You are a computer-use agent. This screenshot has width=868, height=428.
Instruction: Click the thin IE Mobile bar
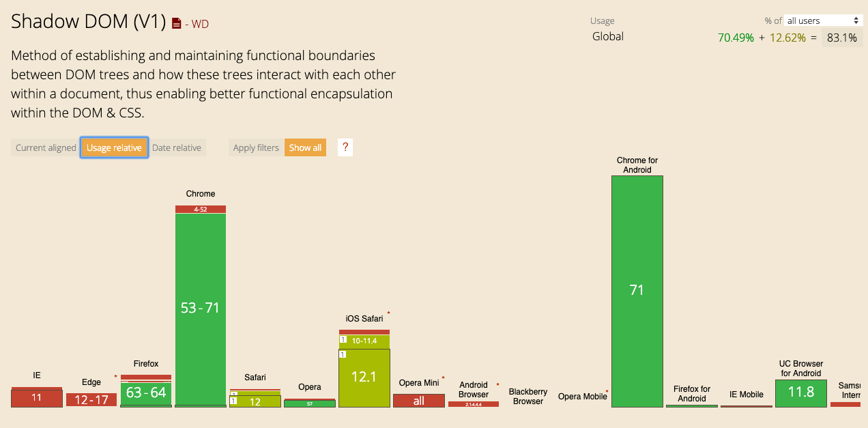[x=747, y=406]
